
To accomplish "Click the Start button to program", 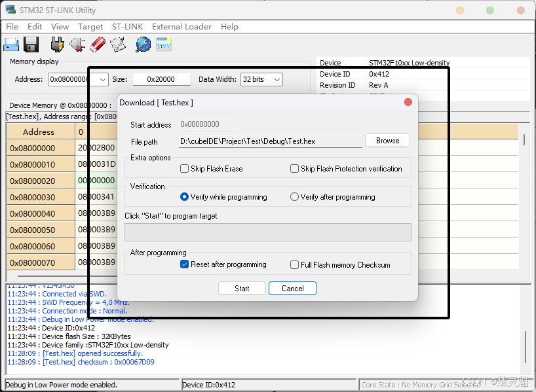I will pos(242,288).
